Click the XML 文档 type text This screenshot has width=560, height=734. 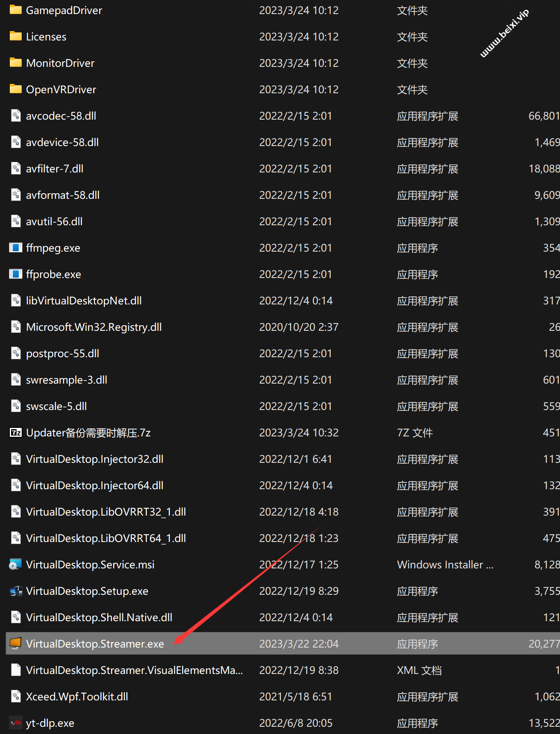click(x=419, y=670)
